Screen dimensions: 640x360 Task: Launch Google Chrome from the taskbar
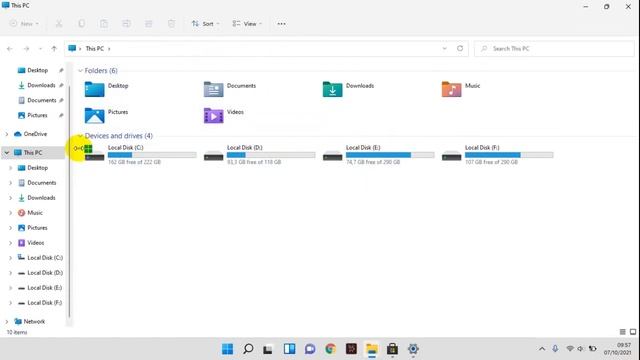tap(331, 349)
